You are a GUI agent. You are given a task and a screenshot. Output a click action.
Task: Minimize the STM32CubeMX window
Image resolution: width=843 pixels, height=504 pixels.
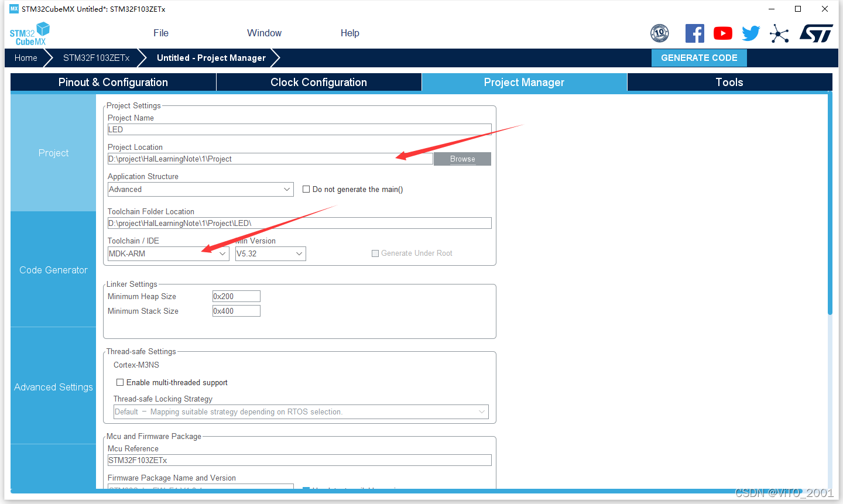coord(772,9)
